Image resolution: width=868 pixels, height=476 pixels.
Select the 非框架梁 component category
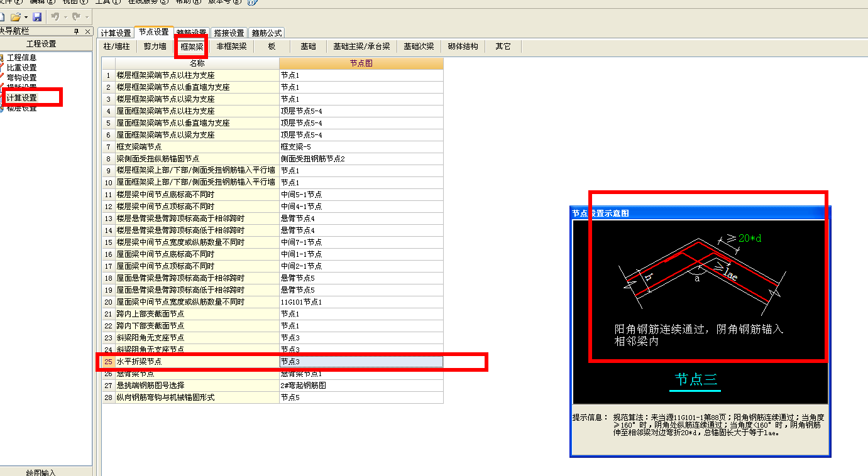click(x=231, y=46)
